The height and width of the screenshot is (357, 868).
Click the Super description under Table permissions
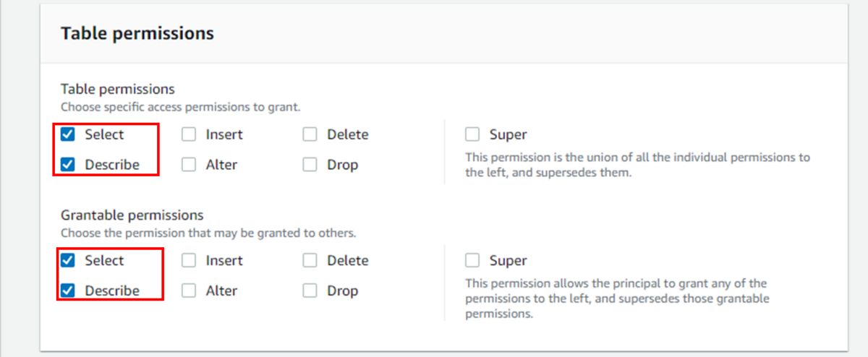coord(637,165)
